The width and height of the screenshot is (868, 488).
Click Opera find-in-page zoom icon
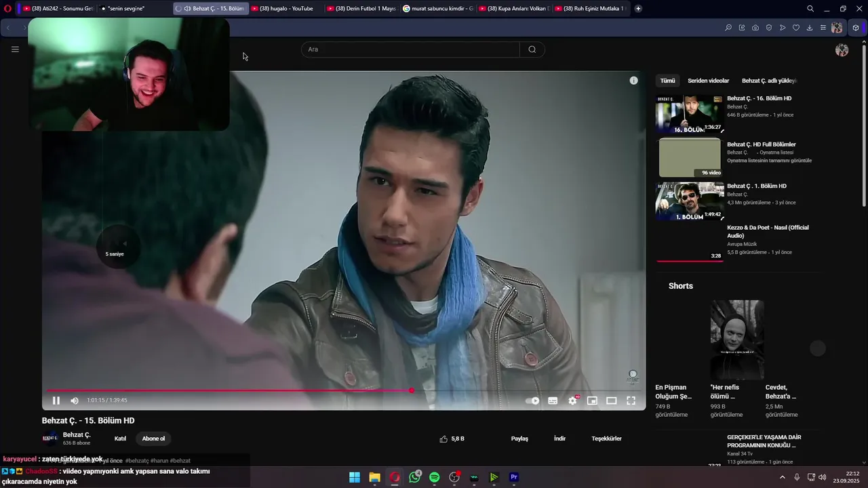(728, 28)
